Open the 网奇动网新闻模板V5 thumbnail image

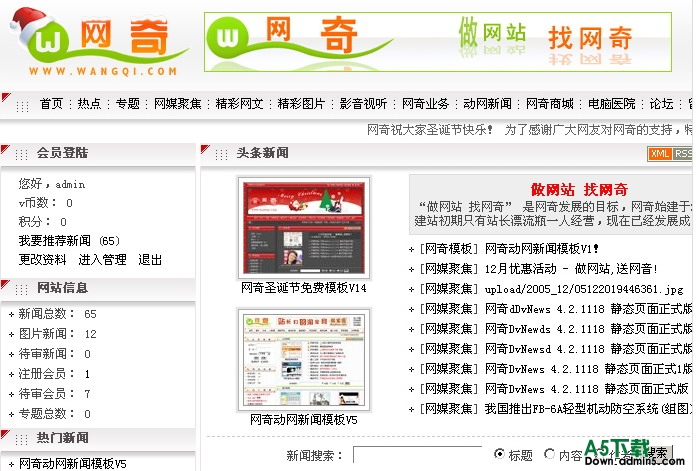click(304, 360)
